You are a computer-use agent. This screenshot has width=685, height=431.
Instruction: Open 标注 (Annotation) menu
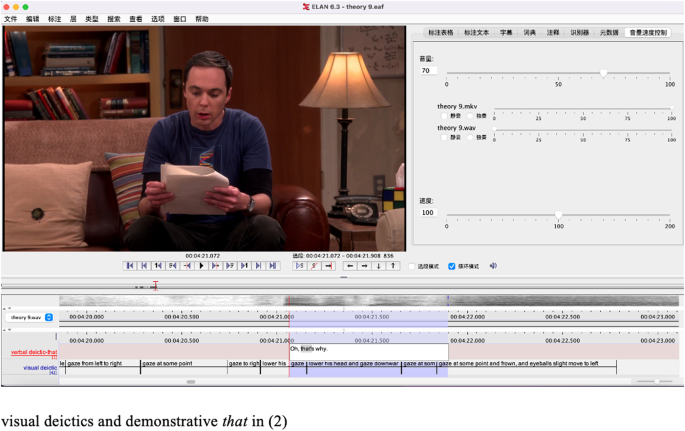coord(55,19)
